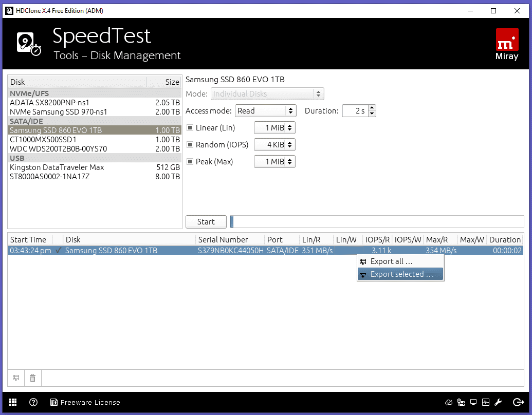Screen dimensions: 532x415
Task: Select Kingston DataTraveler Max disk
Action: 95,167
